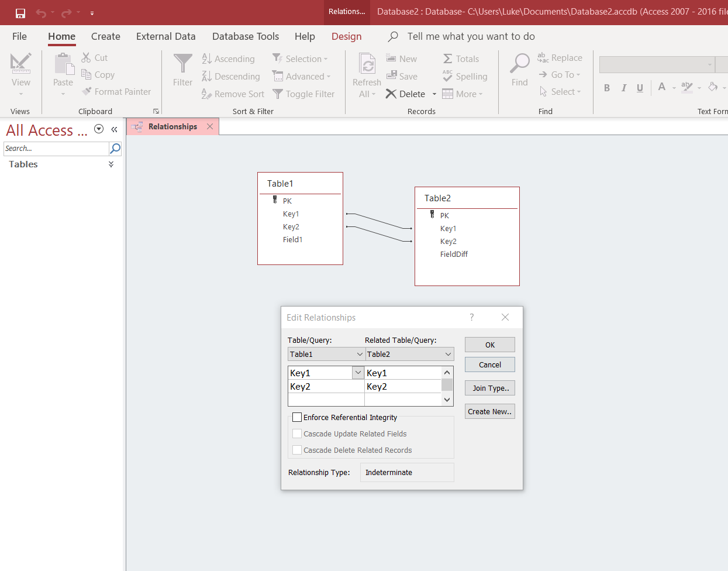Collapse navigation pane with double-chevron button
The image size is (728, 571).
(x=114, y=129)
